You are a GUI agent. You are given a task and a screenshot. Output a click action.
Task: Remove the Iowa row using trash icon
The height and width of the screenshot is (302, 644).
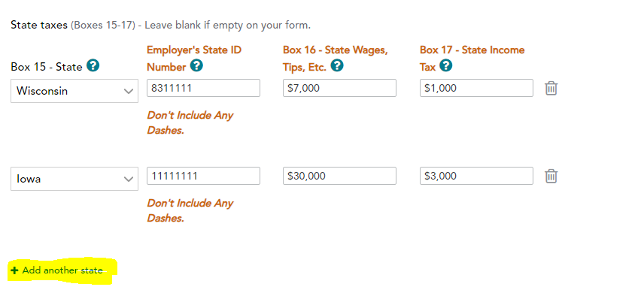coord(551,176)
